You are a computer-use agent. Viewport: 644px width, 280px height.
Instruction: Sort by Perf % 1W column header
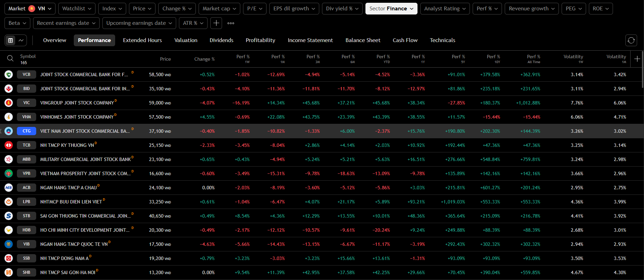(243, 59)
